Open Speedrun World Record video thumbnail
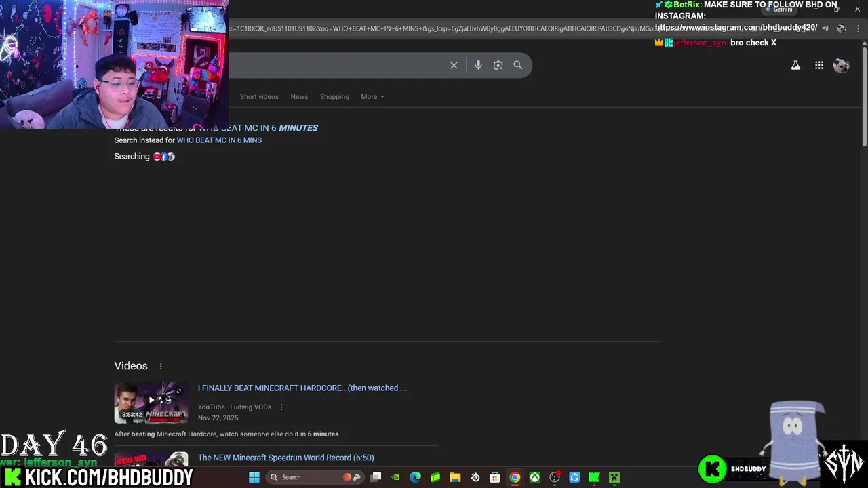868x488 pixels. tap(151, 459)
